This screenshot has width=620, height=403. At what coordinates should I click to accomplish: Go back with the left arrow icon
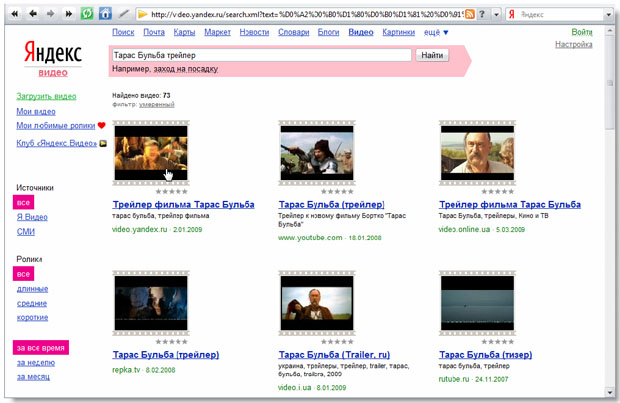click(x=33, y=14)
